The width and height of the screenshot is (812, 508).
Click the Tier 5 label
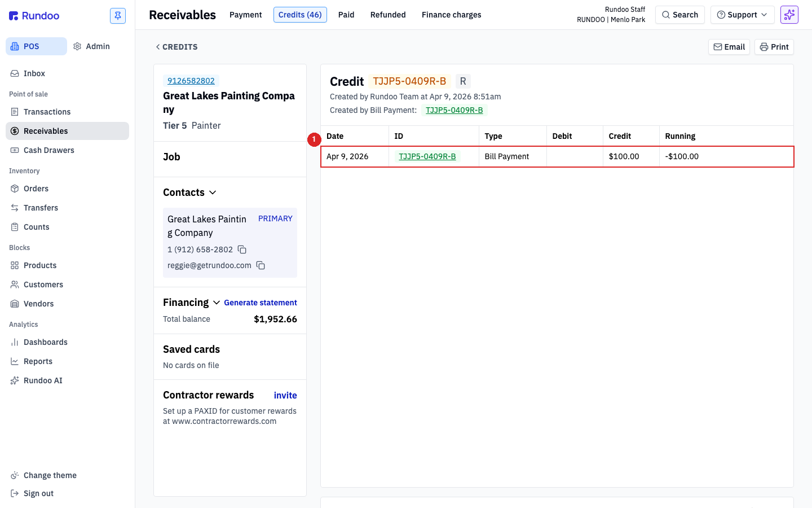coord(175,125)
